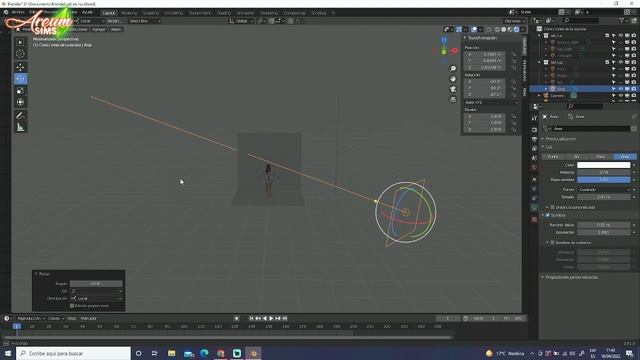This screenshot has width=640, height=360.
Task: Open the Eje axis dropdown in Rotate panel
Action: [x=96, y=291]
